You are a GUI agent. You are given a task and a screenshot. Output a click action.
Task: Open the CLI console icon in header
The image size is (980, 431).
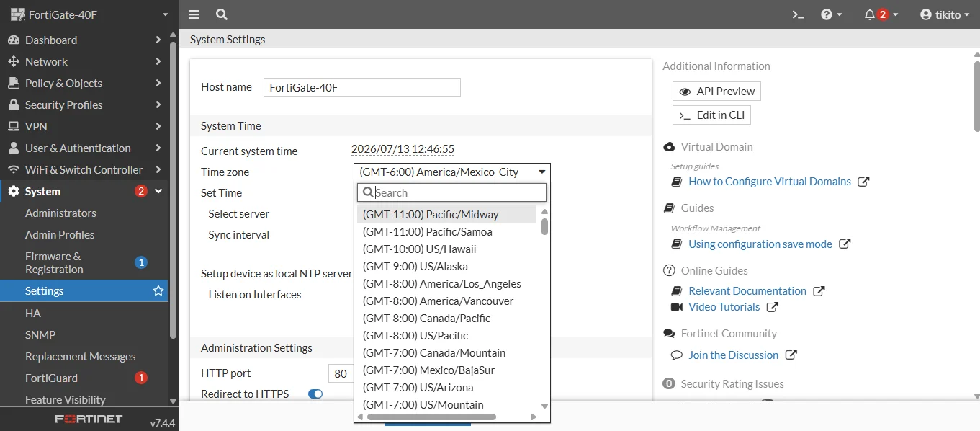pos(798,14)
